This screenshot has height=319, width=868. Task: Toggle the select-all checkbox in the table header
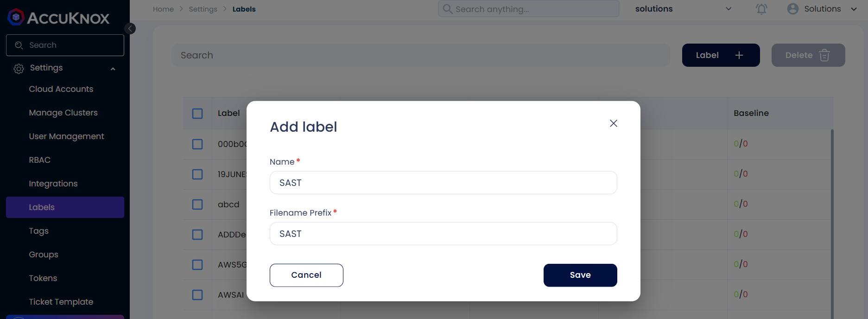point(197,114)
